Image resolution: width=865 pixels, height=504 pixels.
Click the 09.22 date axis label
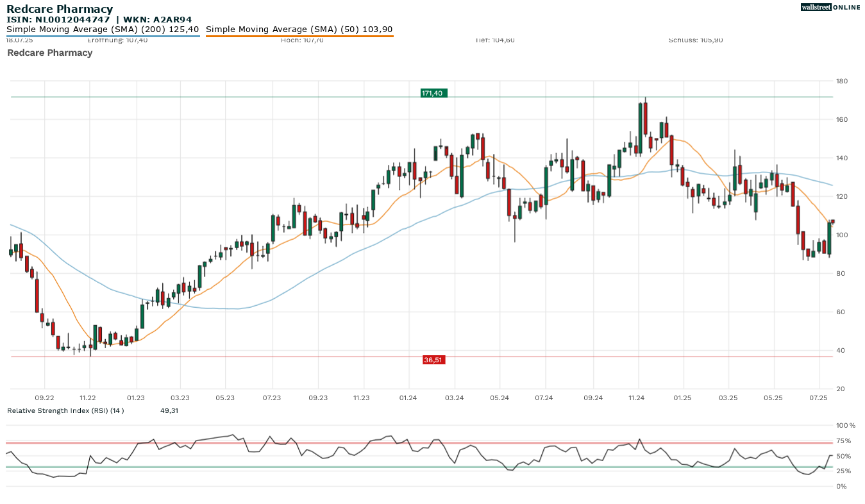point(44,398)
